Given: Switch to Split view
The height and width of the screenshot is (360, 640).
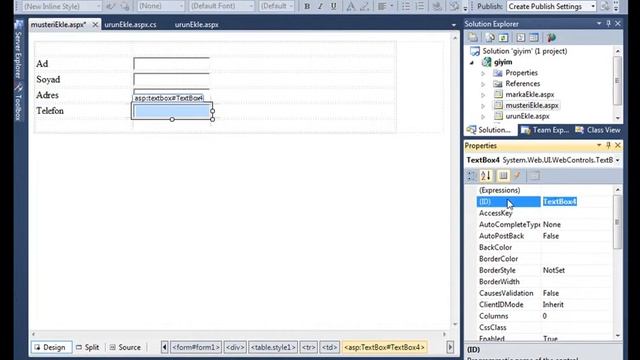Looking at the screenshot, I should click(88, 347).
